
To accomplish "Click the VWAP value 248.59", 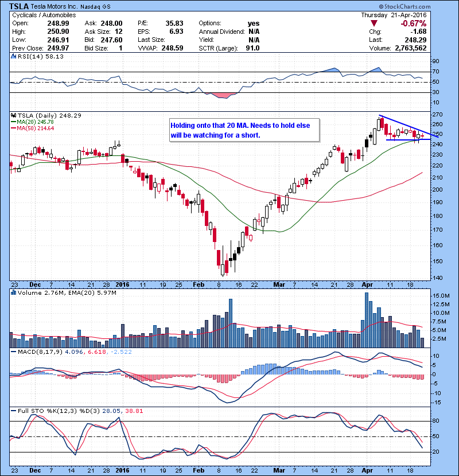I will 172,48.
